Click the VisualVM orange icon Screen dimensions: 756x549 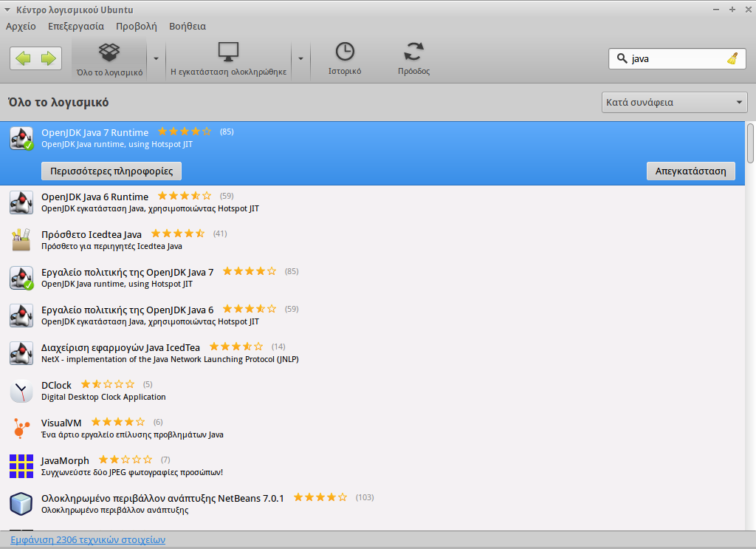(x=21, y=429)
